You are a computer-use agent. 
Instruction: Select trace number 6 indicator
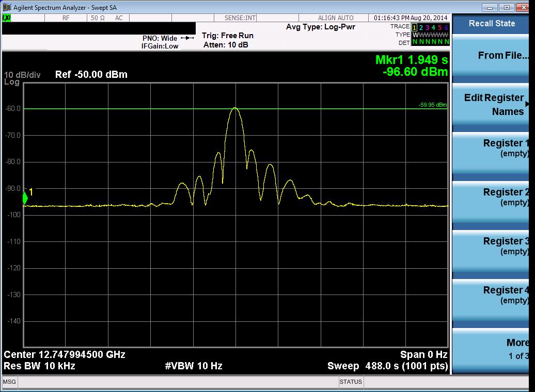[446, 27]
